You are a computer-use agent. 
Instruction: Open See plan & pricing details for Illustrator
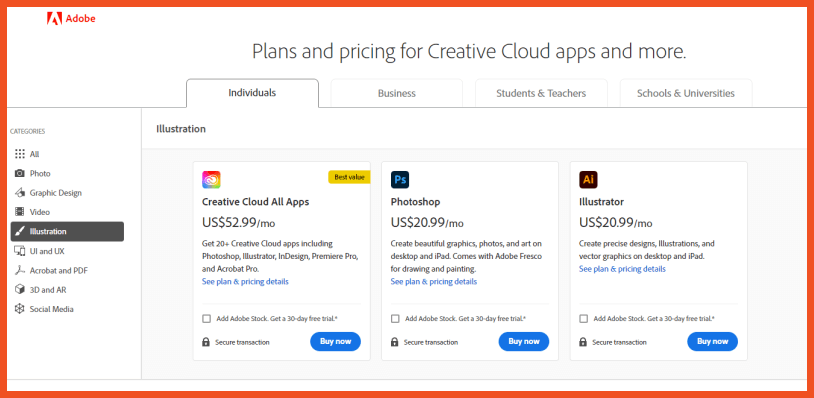pyautogui.click(x=622, y=269)
